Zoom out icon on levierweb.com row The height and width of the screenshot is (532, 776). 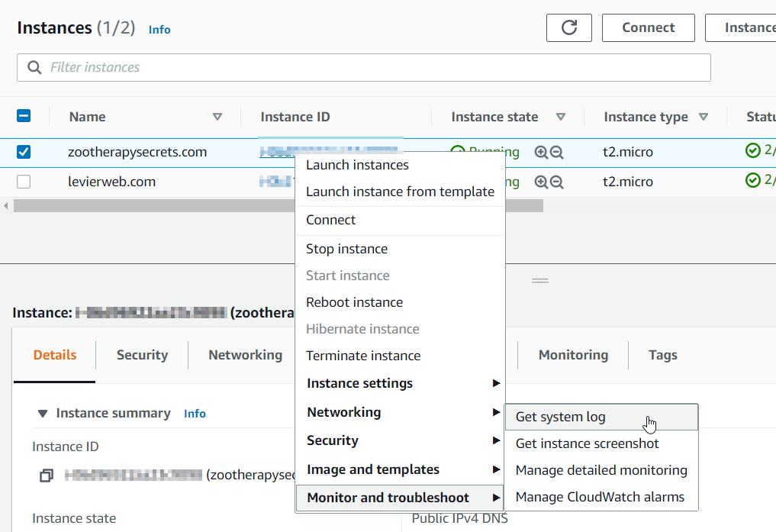click(557, 182)
